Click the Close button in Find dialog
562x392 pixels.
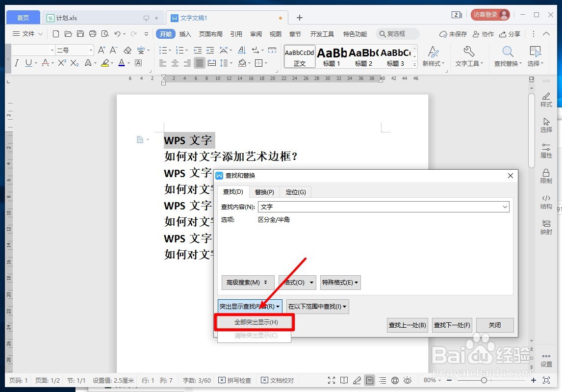495,325
